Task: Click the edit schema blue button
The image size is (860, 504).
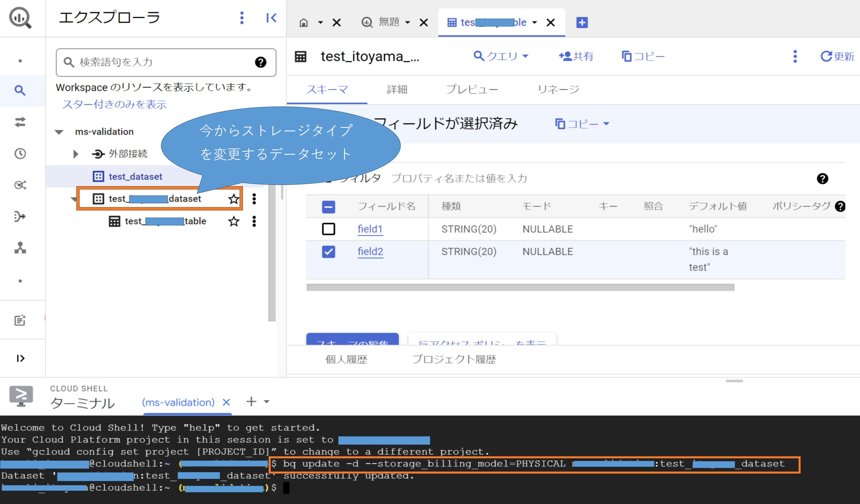Action: (x=352, y=339)
